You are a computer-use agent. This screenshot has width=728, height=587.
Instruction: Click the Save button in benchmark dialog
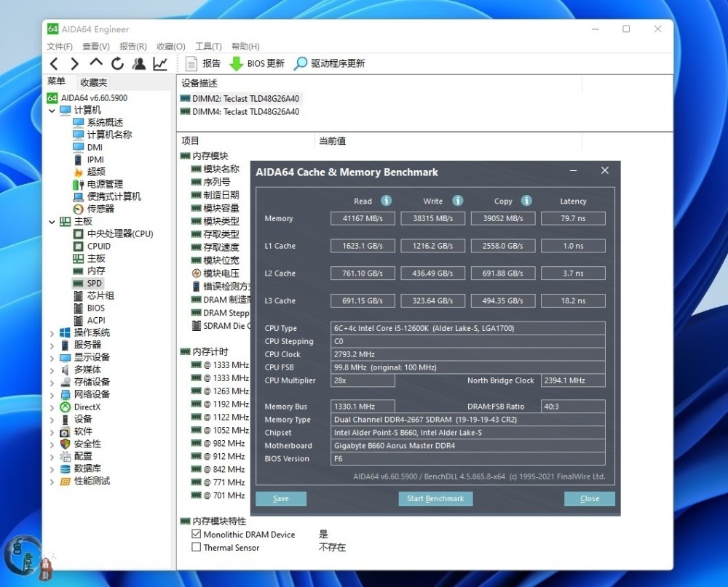point(281,499)
